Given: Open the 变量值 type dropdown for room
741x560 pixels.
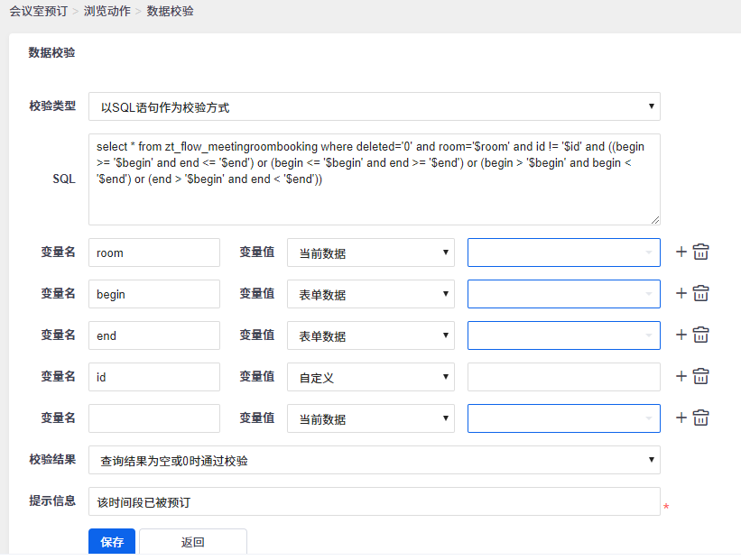Looking at the screenshot, I should coord(370,252).
